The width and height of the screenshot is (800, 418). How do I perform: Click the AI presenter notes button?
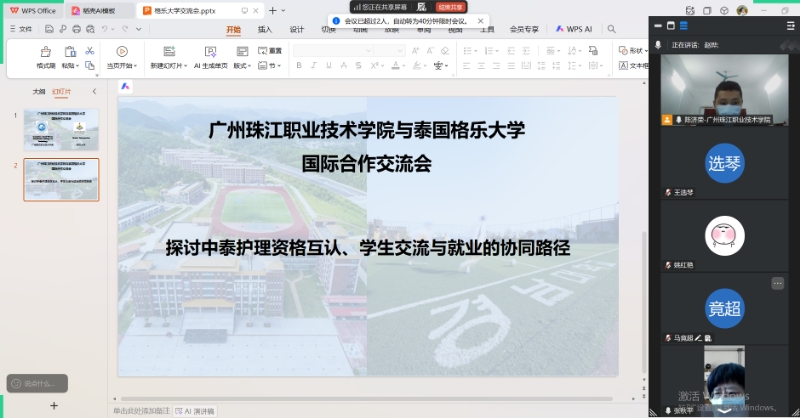tap(196, 410)
